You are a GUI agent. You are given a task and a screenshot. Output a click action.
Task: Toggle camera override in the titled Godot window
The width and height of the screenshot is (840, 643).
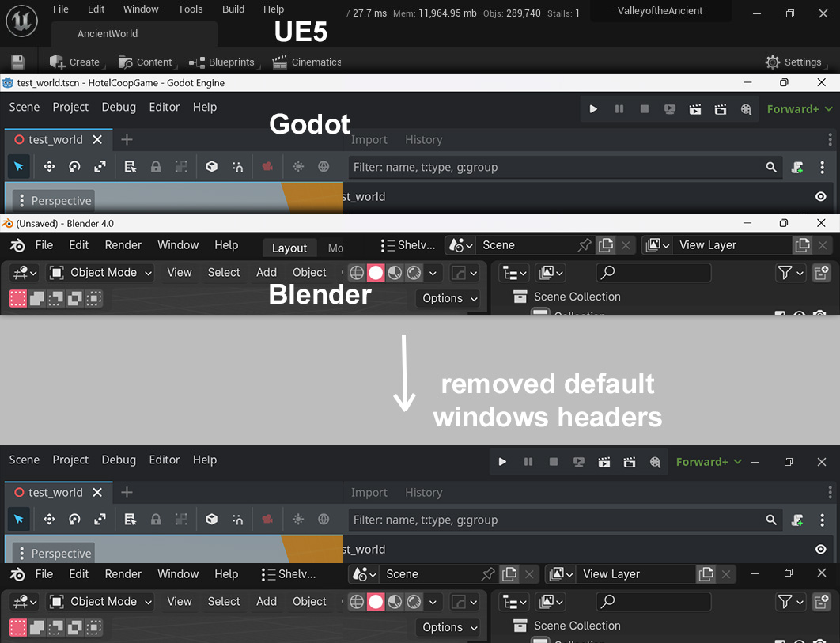(x=267, y=167)
